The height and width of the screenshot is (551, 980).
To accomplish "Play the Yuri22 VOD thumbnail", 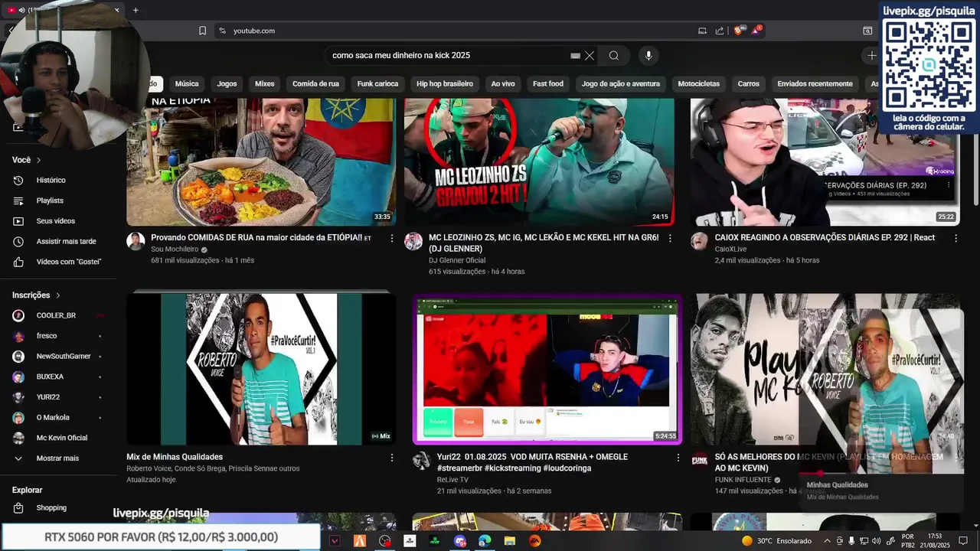I will pyautogui.click(x=547, y=369).
